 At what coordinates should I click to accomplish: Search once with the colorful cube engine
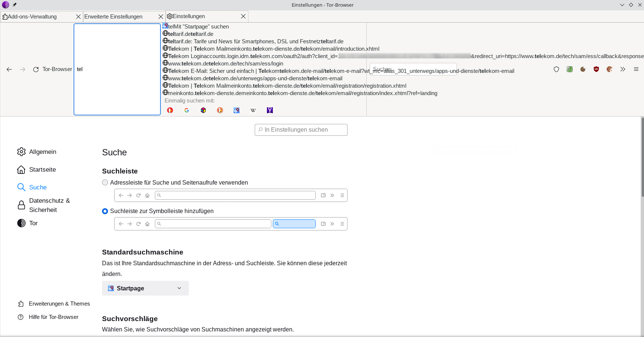point(203,110)
